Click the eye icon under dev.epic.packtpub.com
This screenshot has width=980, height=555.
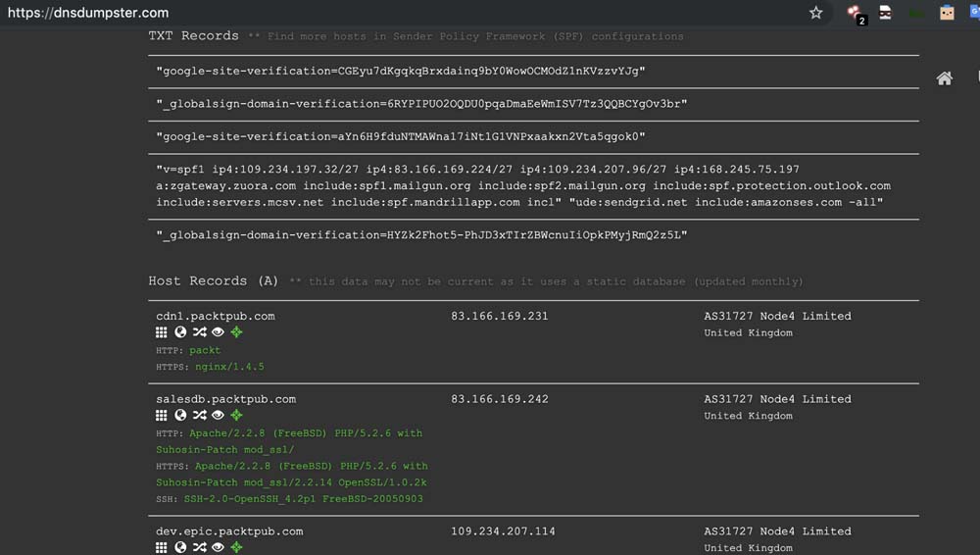[x=218, y=547]
